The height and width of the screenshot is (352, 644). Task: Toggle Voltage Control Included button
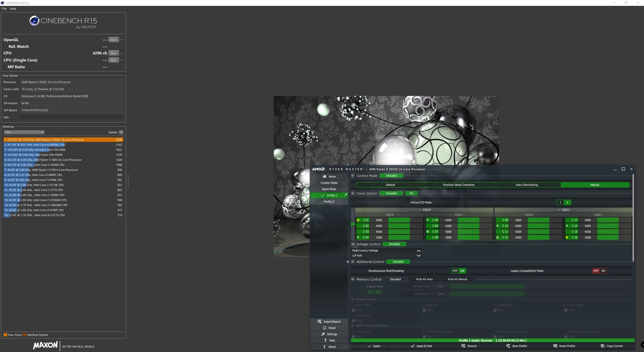(394, 244)
